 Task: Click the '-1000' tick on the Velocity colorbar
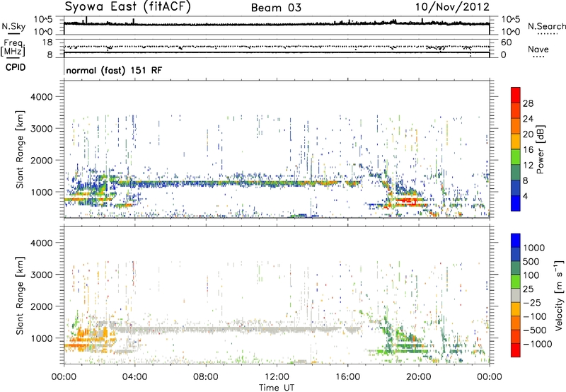[x=537, y=344]
